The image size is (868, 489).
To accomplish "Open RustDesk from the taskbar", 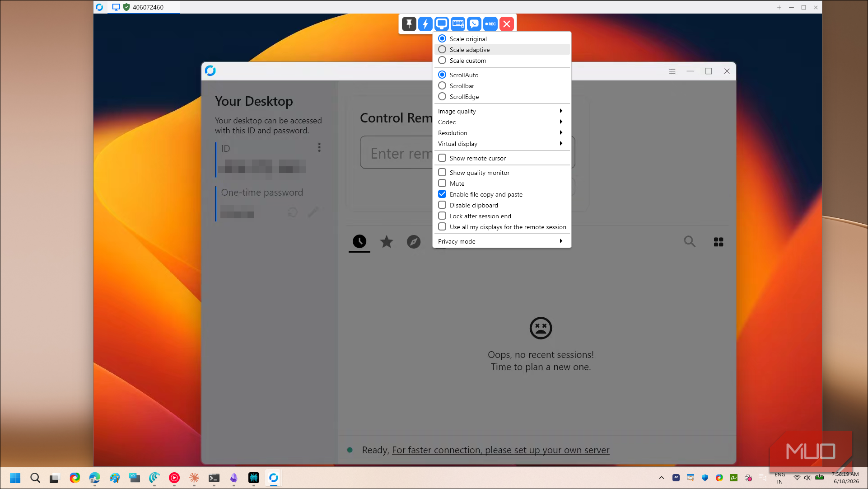I will (274, 478).
